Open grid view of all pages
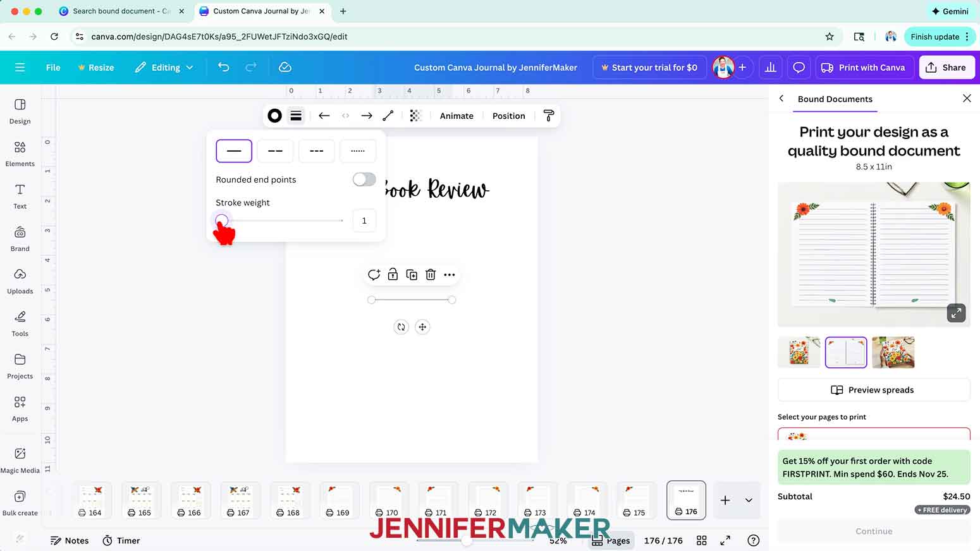The image size is (980, 551). pos(702,540)
